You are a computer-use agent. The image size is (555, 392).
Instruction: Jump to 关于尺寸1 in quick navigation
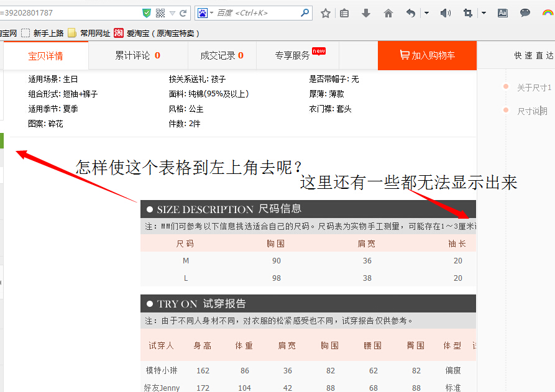click(x=534, y=88)
